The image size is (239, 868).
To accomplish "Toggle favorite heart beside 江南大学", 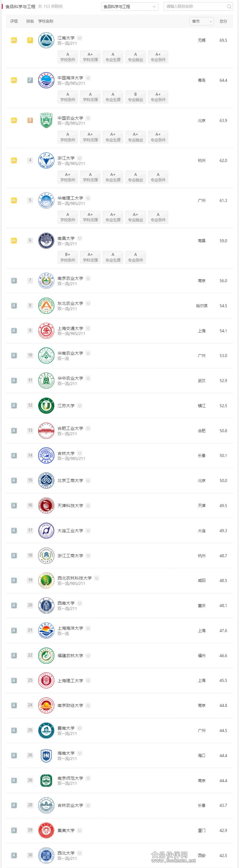I will point(79,38).
